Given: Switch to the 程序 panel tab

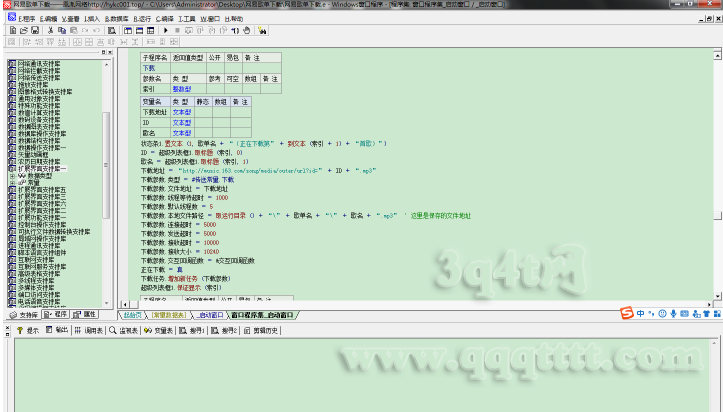Looking at the screenshot, I should [56, 314].
